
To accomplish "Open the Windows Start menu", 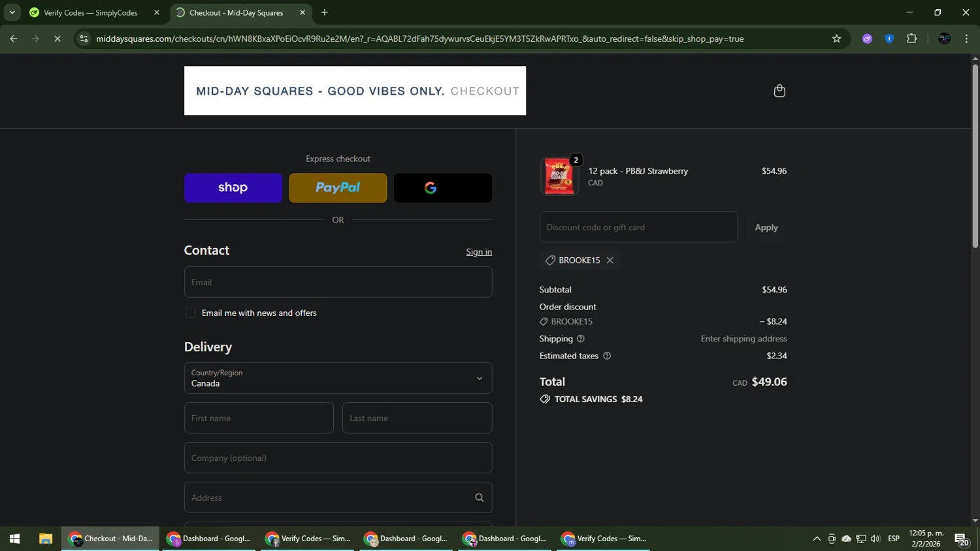I will (x=14, y=539).
